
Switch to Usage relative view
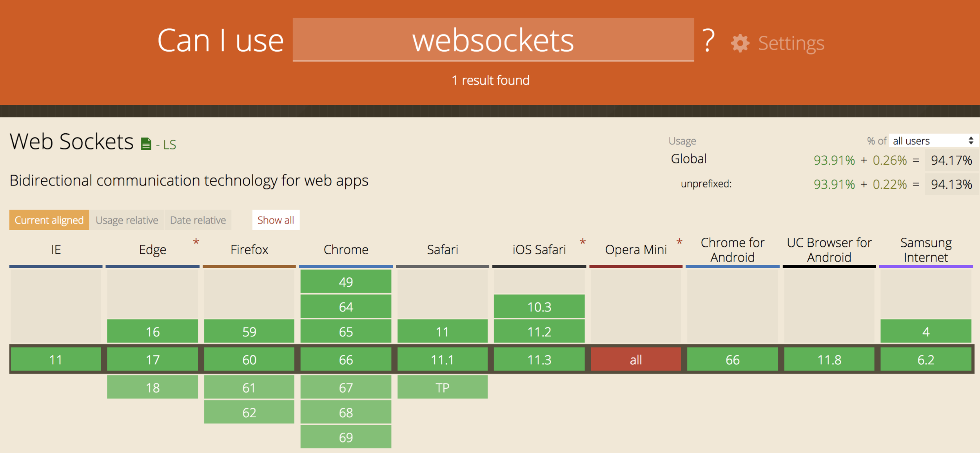coord(127,220)
